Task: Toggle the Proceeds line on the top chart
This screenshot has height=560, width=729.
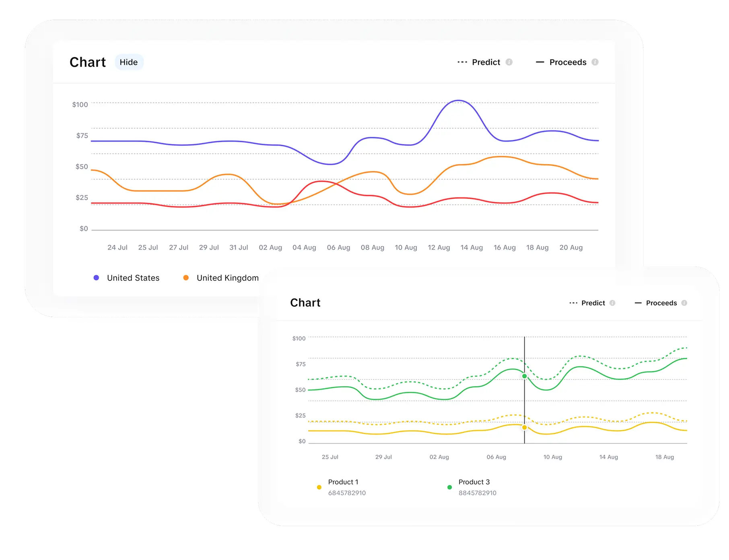Action: point(567,62)
